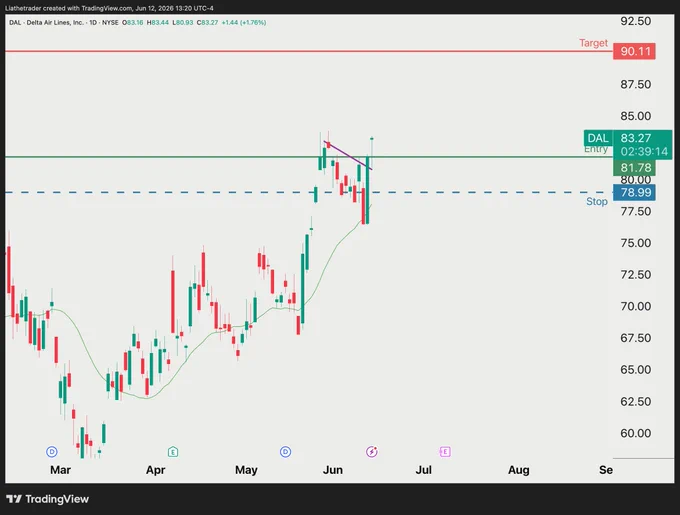The image size is (680, 515).
Task: Click the 92.50 price axis label
Action: click(x=635, y=21)
